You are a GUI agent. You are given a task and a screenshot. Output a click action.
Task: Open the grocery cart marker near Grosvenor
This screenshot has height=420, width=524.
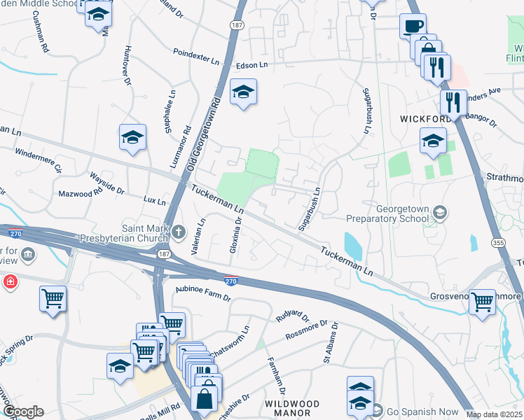(482, 304)
